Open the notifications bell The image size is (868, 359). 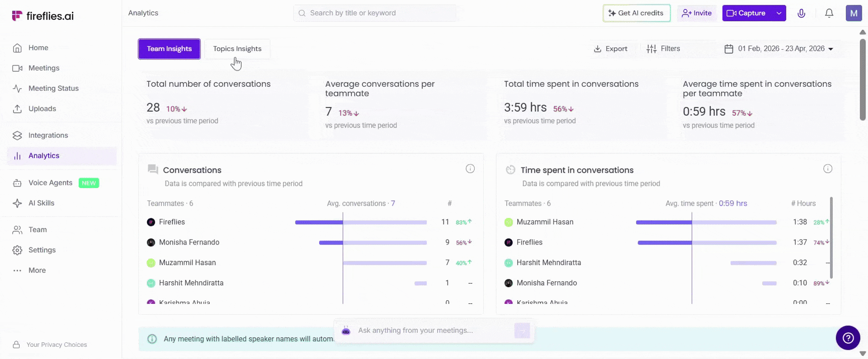829,13
